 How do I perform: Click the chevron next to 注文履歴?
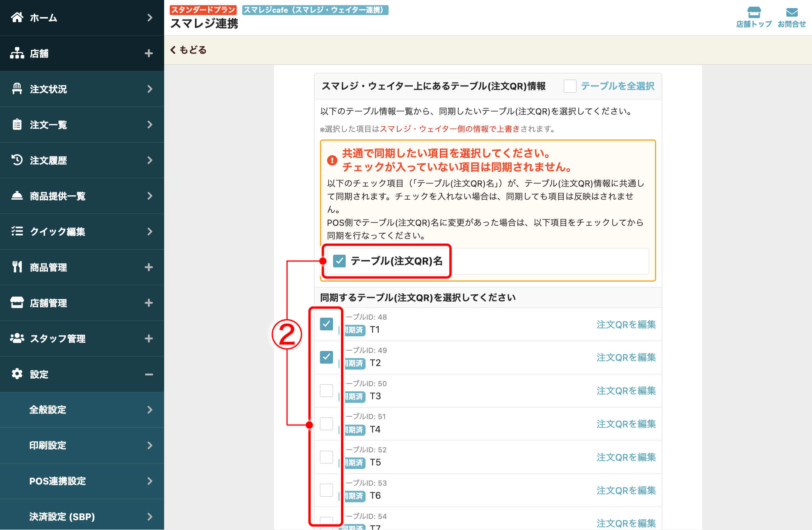[149, 160]
